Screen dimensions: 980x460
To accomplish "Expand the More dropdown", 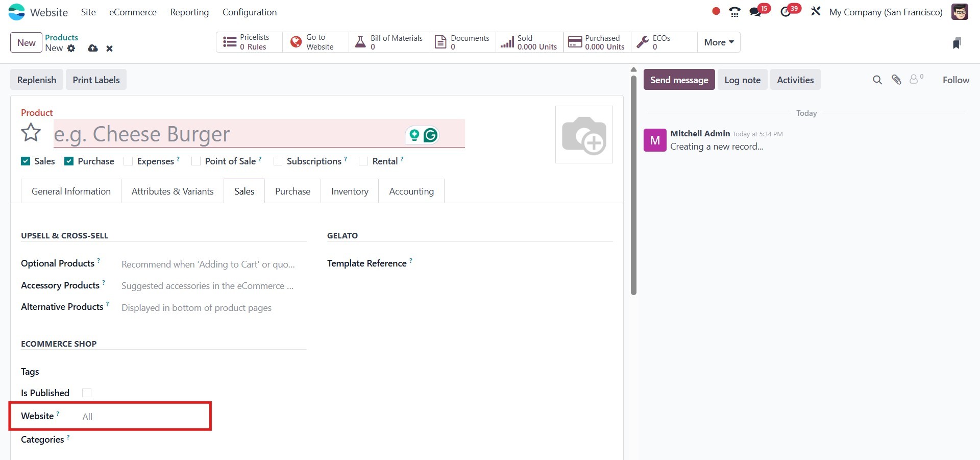I will 719,42.
